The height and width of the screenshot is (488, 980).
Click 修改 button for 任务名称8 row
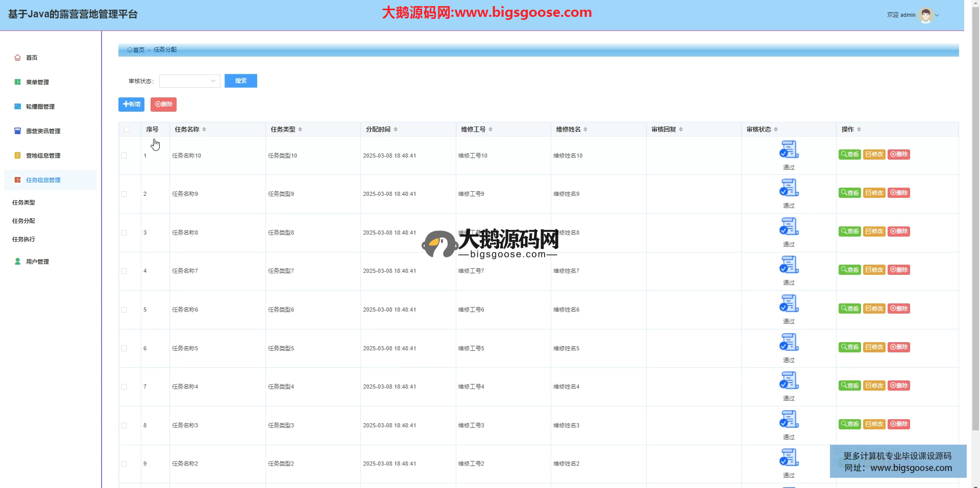[x=874, y=232]
